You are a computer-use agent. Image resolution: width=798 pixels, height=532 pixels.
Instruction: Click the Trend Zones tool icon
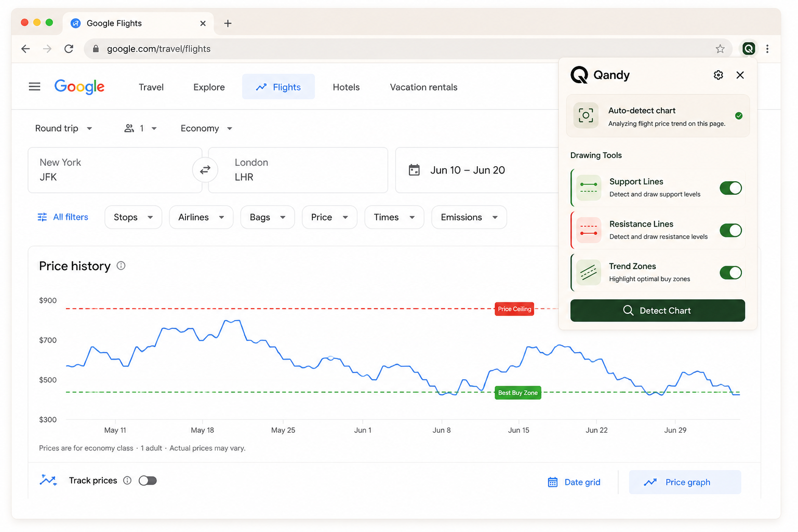coord(589,272)
